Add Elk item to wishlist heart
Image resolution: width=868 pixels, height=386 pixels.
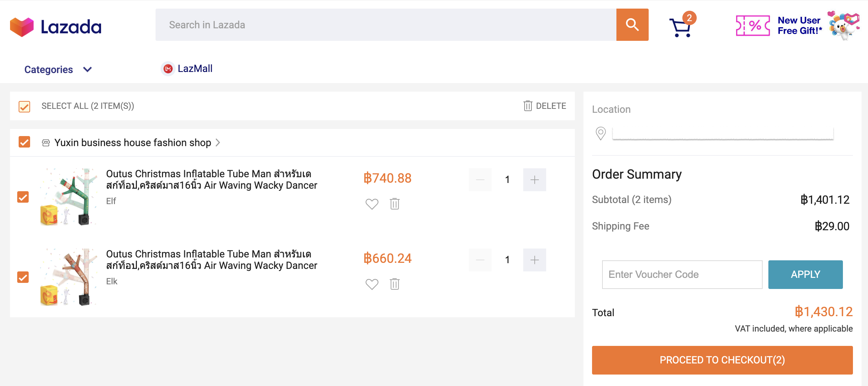(372, 284)
